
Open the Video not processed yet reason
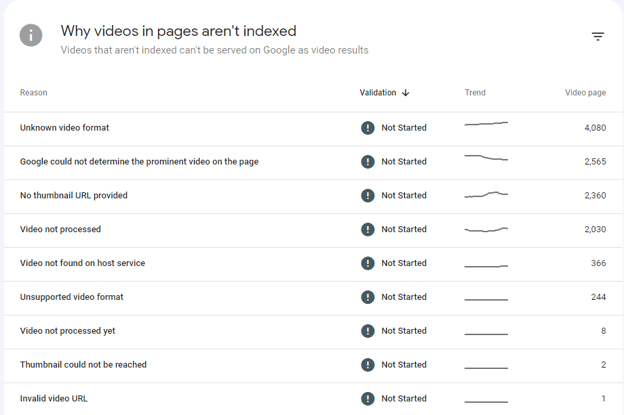coord(67,331)
